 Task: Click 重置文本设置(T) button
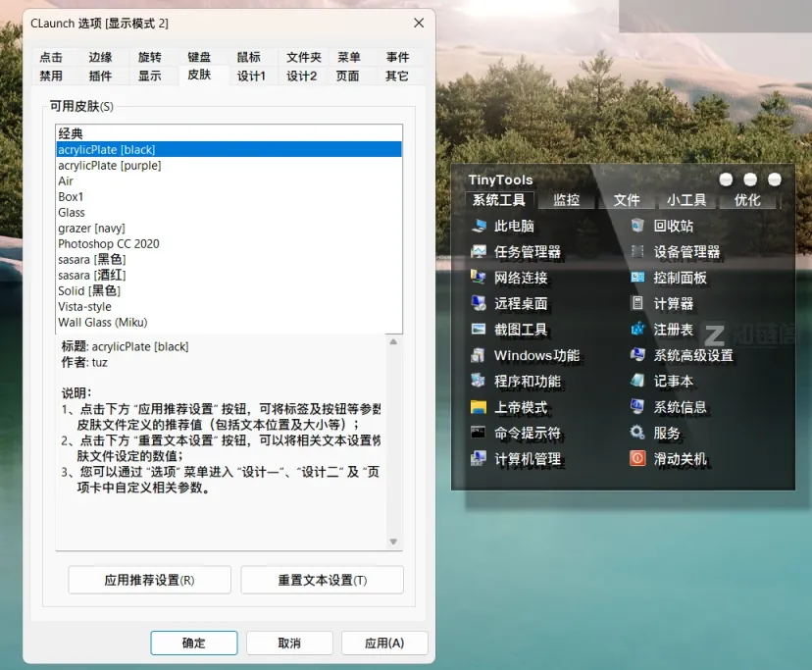pyautogui.click(x=322, y=580)
